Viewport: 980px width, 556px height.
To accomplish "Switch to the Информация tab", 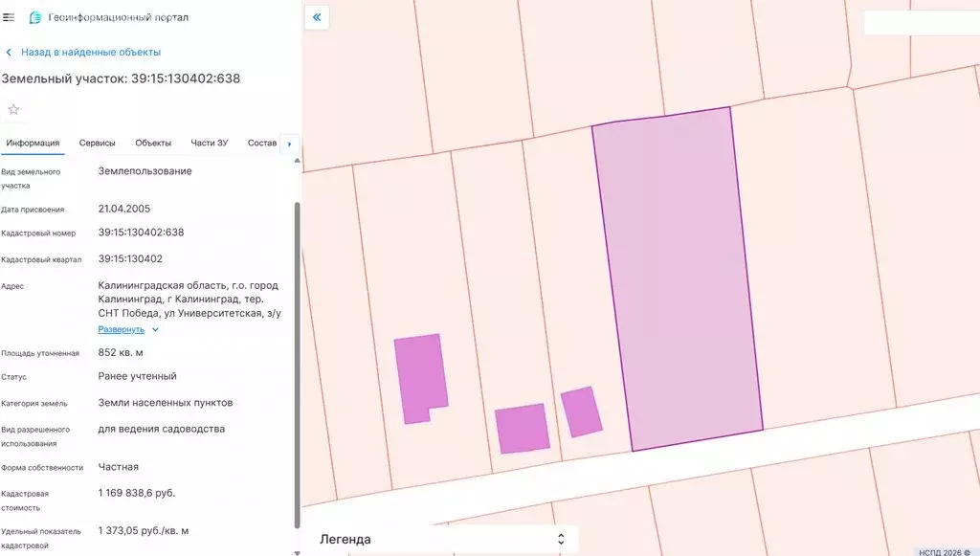I will click(x=33, y=144).
